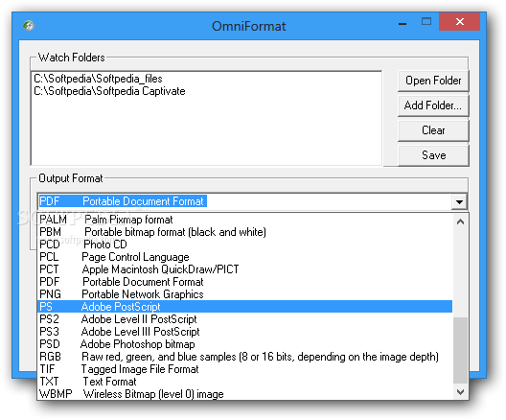The image size is (506, 420).
Task: Open the selected watch folder with Open Folder
Action: pos(433,81)
